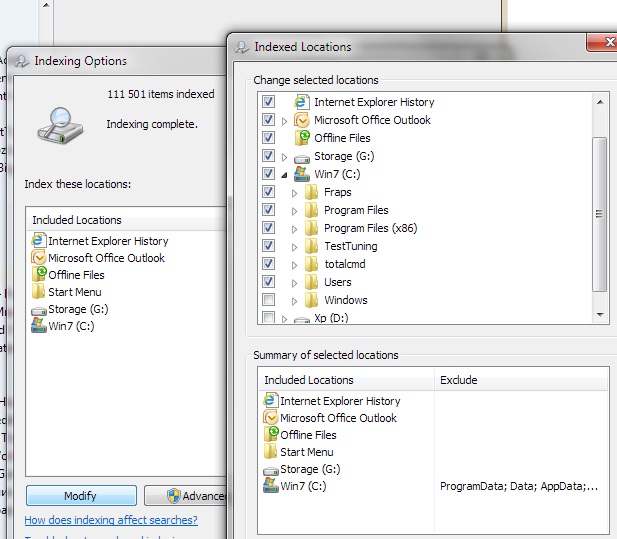Image resolution: width=617 pixels, height=539 pixels.
Task: Click the locations tree vertical scrollbar thumb
Action: (599, 214)
